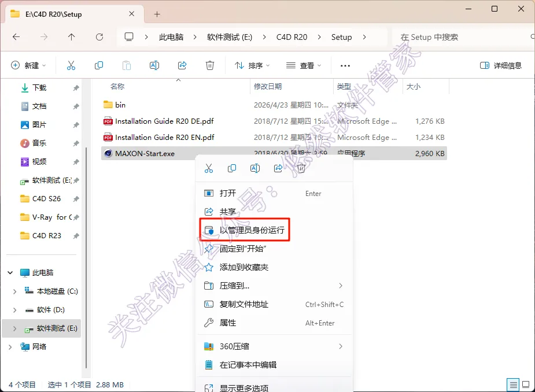The width and height of the screenshot is (535, 392).
Task: Open the 排序 sort dropdown
Action: [252, 65]
